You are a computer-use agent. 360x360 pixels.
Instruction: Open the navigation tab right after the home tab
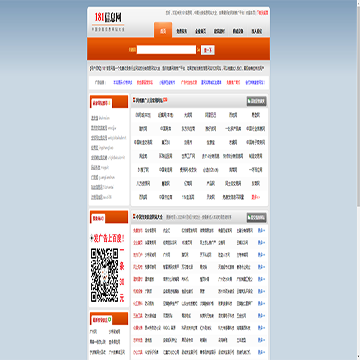pyautogui.click(x=181, y=32)
